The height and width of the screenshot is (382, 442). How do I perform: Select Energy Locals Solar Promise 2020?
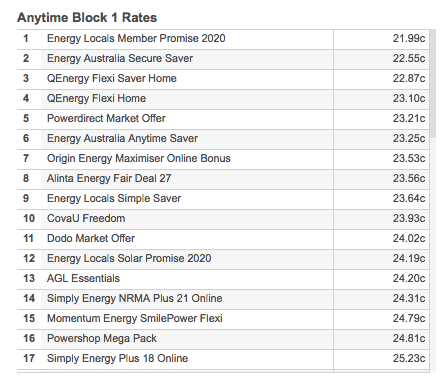pos(223,259)
